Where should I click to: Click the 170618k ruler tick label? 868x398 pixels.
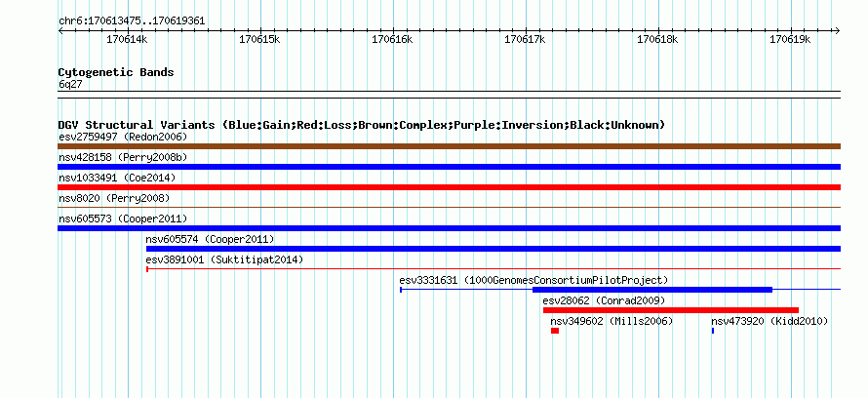658,39
